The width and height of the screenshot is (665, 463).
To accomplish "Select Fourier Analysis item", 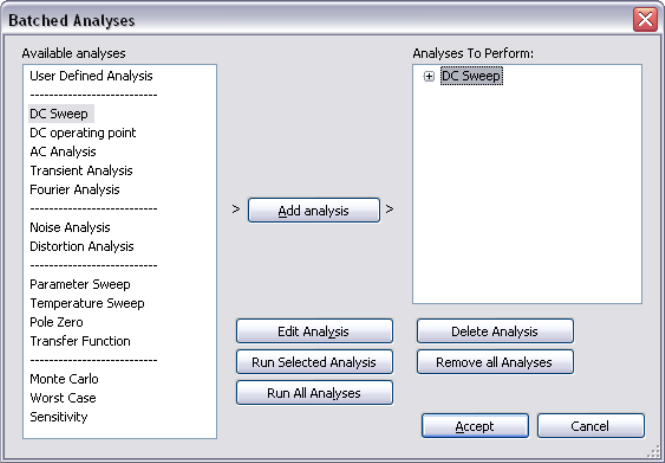I will click(x=75, y=190).
